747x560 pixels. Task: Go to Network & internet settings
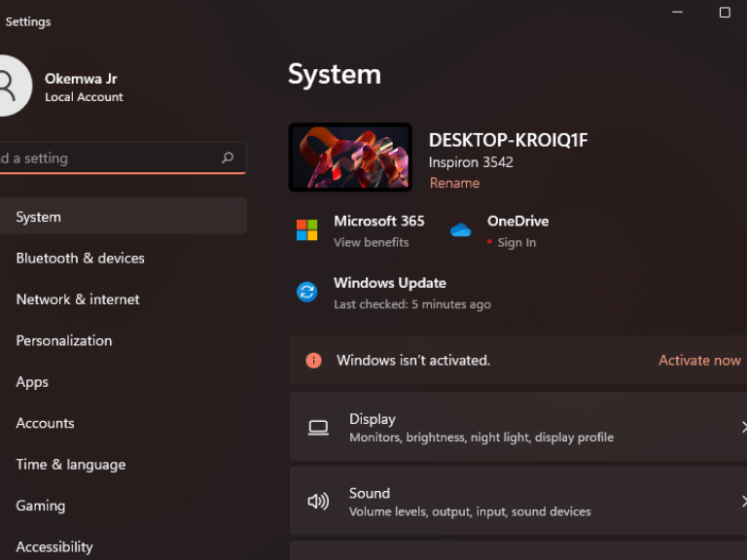pyautogui.click(x=78, y=299)
